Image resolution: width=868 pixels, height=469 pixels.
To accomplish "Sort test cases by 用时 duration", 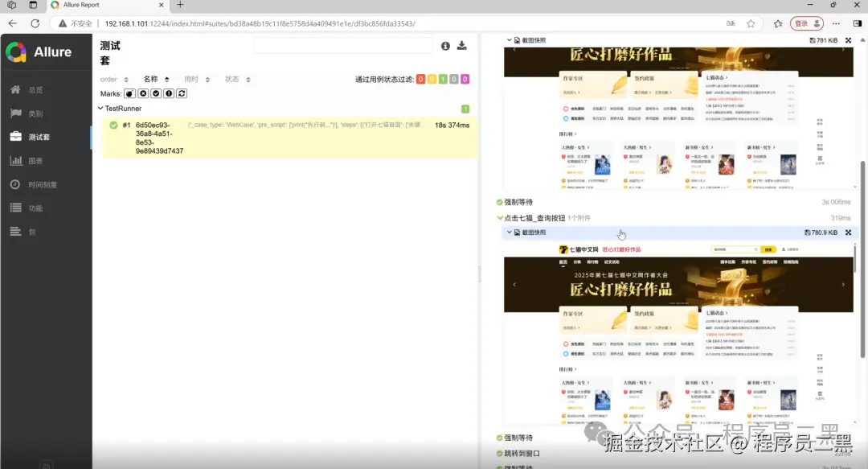I will click(197, 80).
